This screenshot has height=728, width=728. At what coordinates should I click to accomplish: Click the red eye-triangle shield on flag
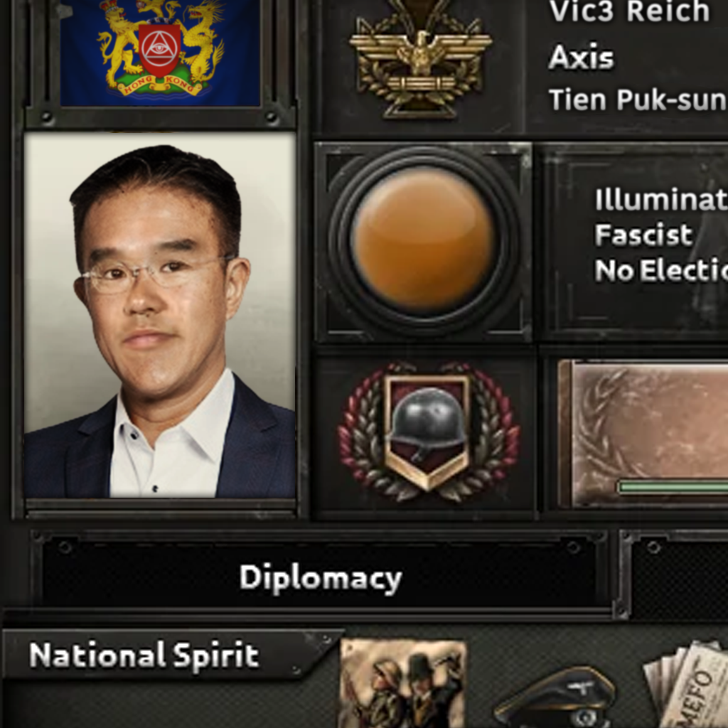pos(159,50)
